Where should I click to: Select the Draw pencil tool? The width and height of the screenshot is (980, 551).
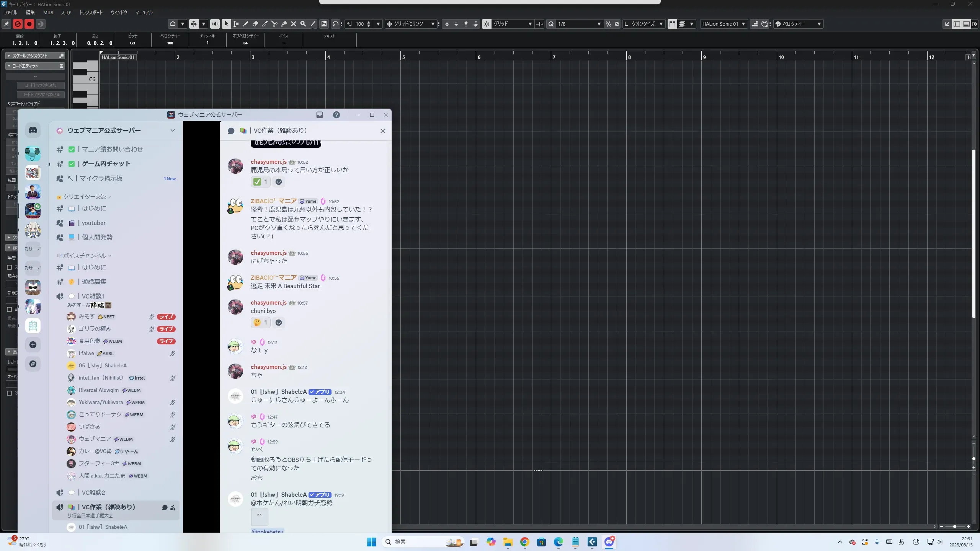click(246, 24)
